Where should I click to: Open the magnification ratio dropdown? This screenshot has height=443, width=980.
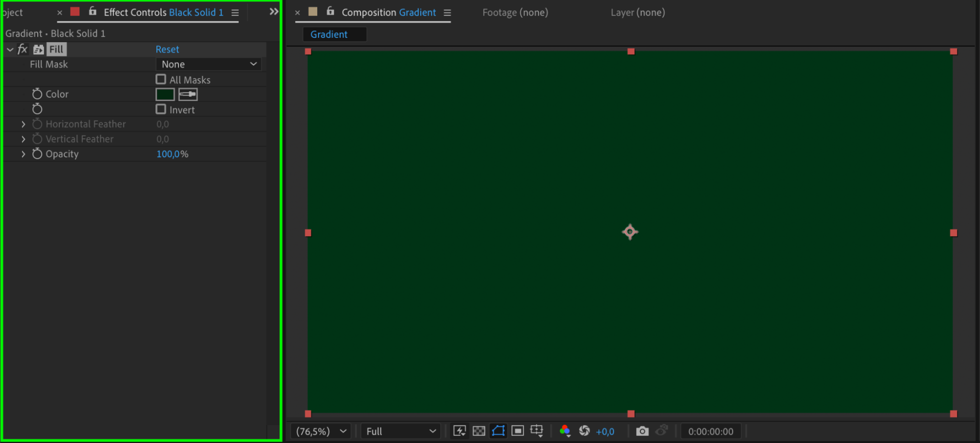click(321, 431)
